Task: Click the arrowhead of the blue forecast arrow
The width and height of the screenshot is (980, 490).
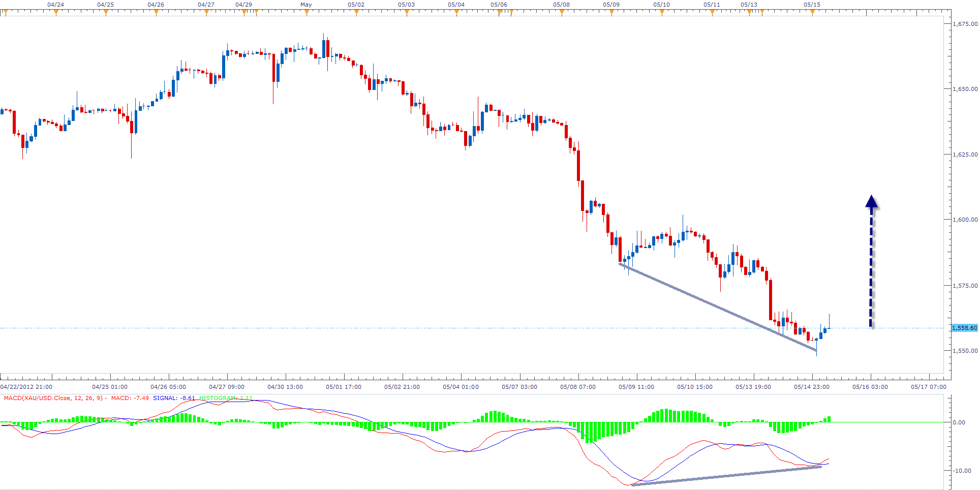Action: click(x=872, y=202)
